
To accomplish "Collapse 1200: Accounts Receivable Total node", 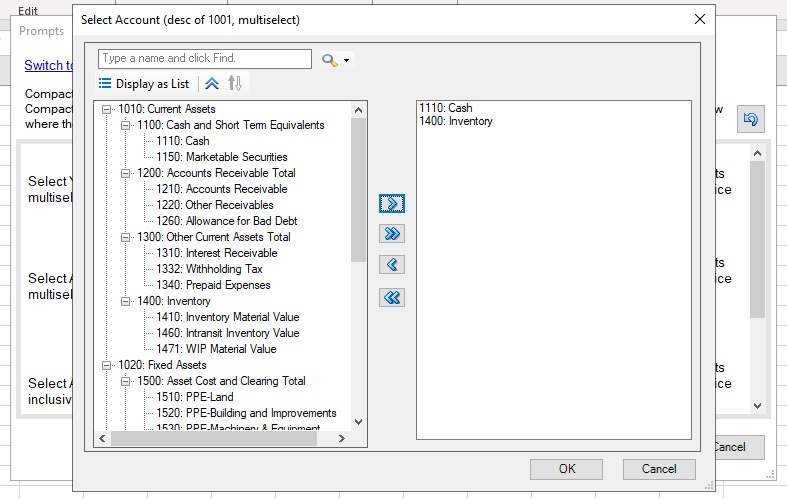I will tap(125, 173).
